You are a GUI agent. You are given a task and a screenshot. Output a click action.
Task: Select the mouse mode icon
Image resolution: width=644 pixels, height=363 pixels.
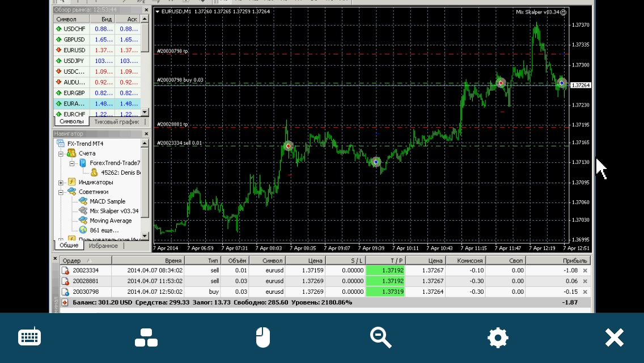[263, 337]
